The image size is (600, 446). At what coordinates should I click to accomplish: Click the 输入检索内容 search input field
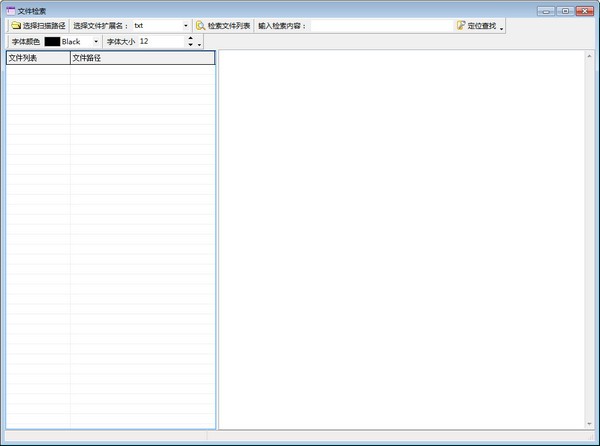(x=380, y=25)
